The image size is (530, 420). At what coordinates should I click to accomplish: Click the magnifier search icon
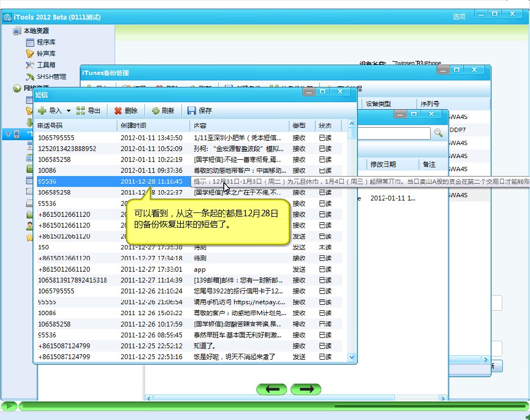pos(438,133)
